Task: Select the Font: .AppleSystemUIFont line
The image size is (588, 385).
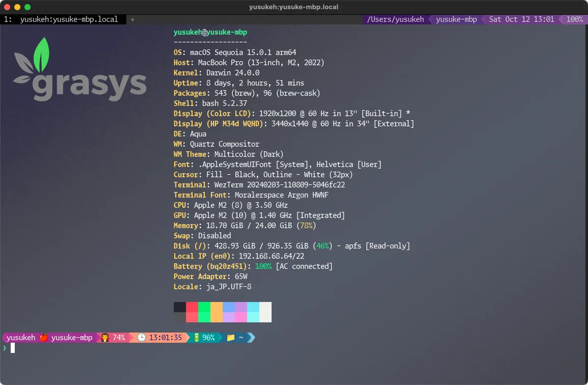Action: [x=278, y=164]
